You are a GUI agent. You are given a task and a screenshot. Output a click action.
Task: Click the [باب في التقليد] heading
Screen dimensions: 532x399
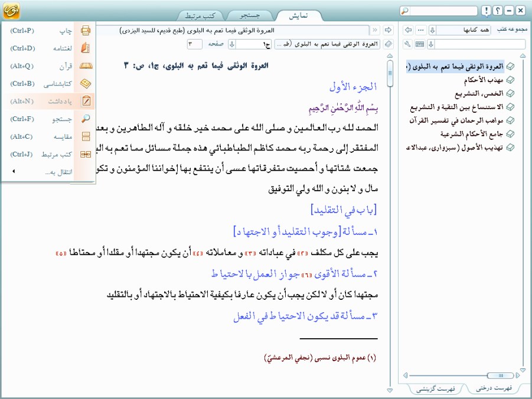click(344, 210)
